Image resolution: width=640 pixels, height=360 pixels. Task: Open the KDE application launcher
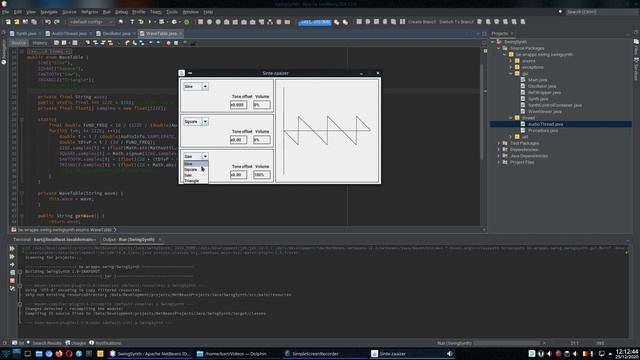pos(6,354)
